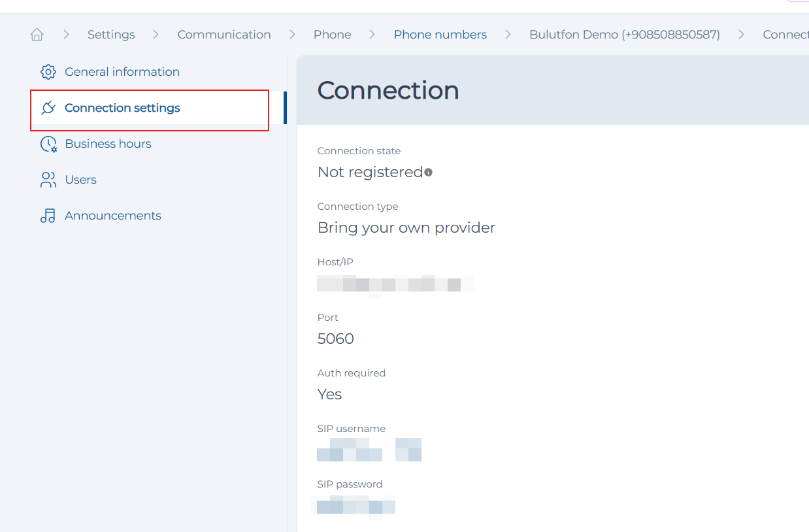Click the plug icon on Connection settings
Image resolution: width=809 pixels, height=532 pixels.
click(48, 107)
